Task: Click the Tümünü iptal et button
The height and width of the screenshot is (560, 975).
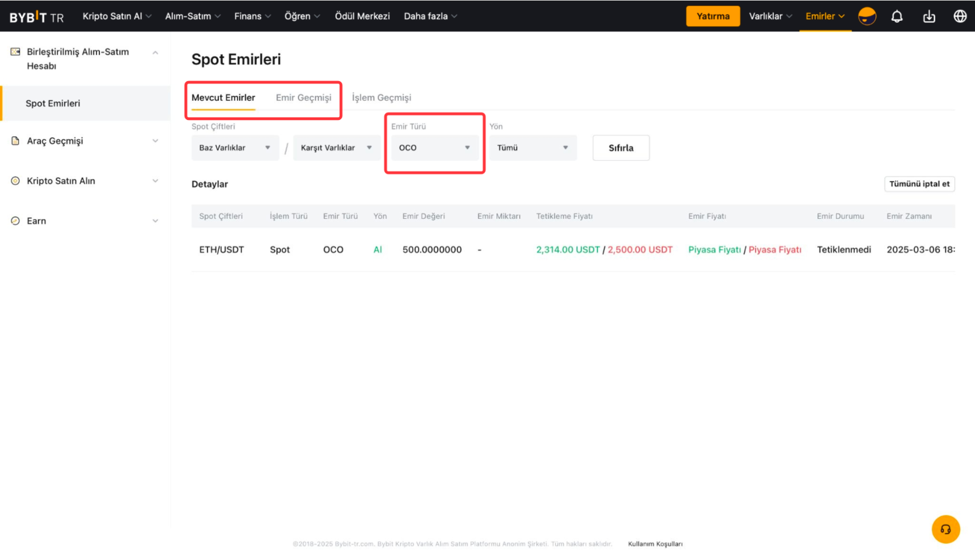Action: (x=919, y=184)
